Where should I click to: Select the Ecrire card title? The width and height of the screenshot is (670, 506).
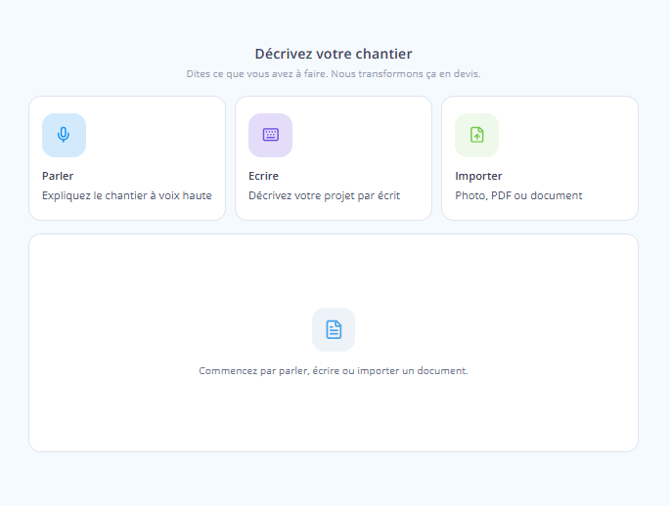click(x=263, y=176)
